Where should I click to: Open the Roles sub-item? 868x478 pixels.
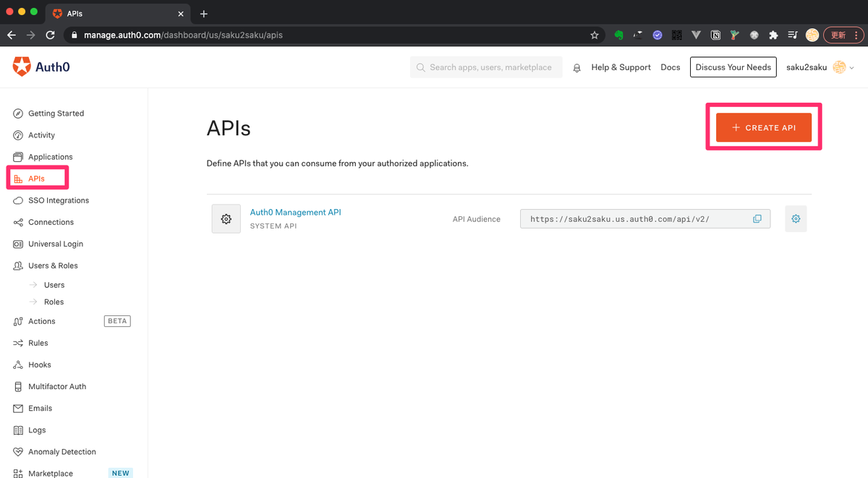click(x=54, y=302)
